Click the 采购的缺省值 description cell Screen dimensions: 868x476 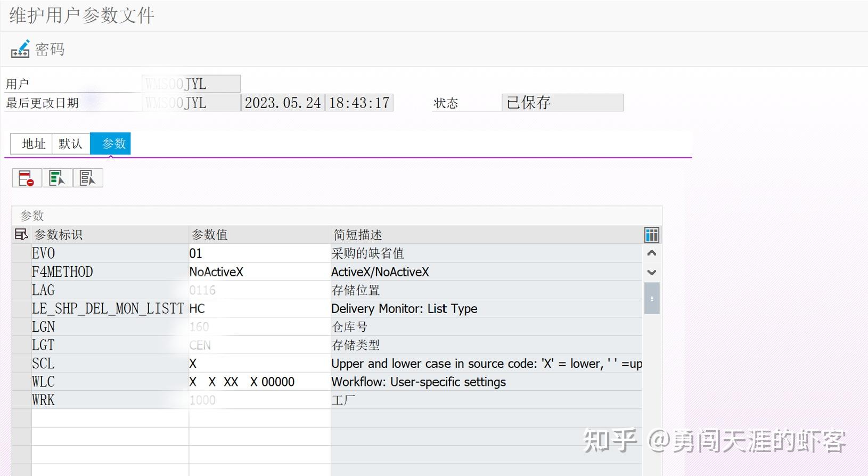(x=486, y=253)
